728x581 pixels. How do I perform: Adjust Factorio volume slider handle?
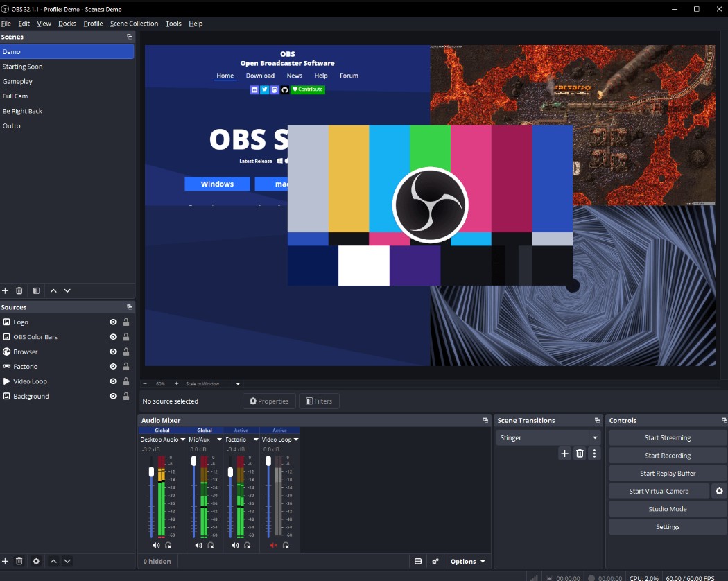point(230,472)
